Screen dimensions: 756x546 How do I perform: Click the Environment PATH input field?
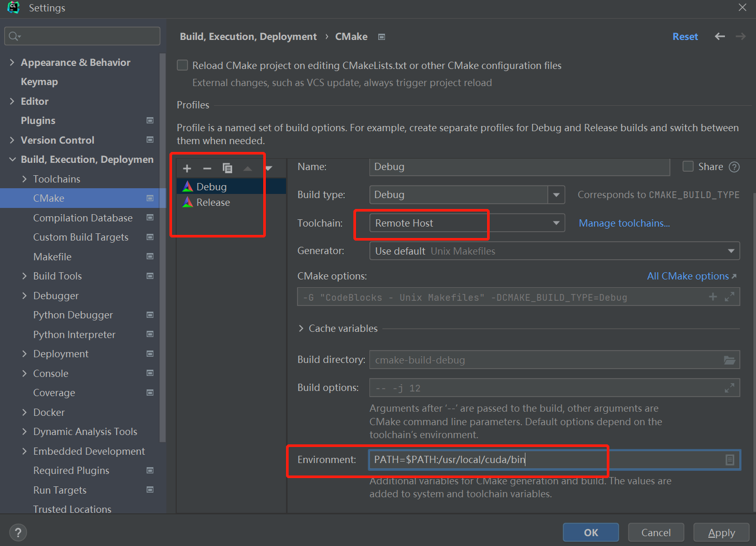pyautogui.click(x=554, y=460)
